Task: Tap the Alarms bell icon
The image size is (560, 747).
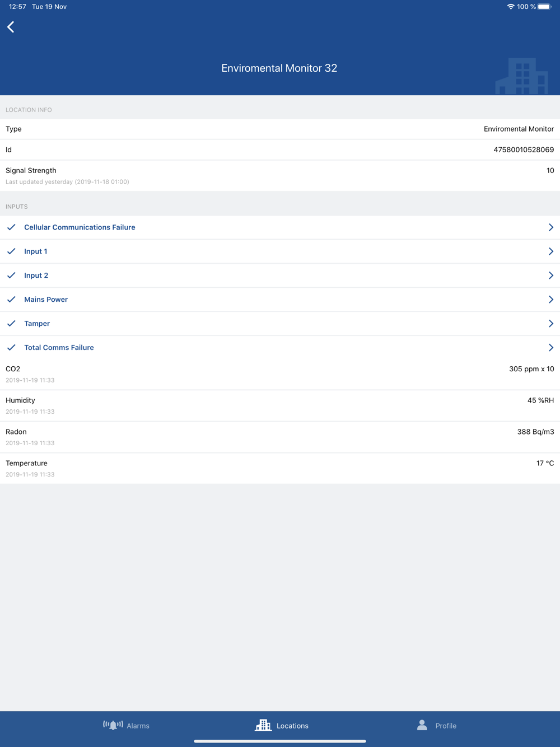Action: click(x=113, y=725)
